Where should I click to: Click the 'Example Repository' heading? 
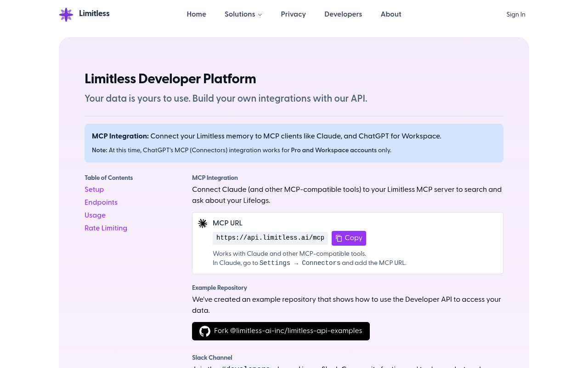(220, 288)
